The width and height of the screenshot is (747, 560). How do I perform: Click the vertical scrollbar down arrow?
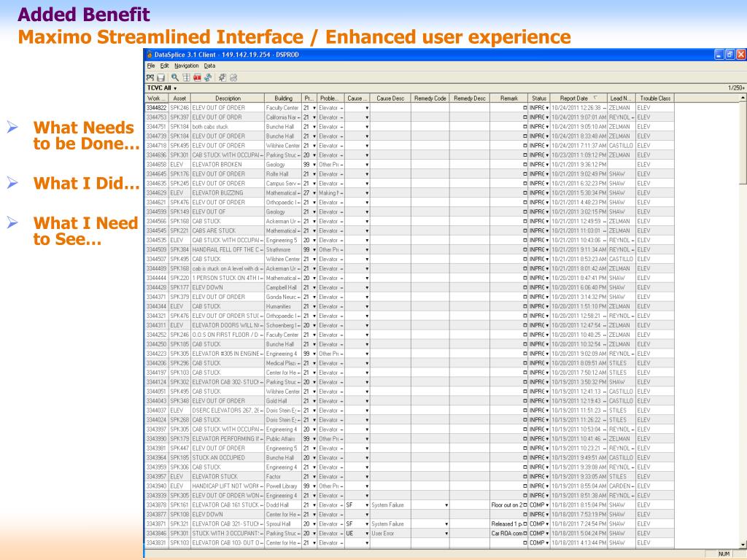coord(743,544)
